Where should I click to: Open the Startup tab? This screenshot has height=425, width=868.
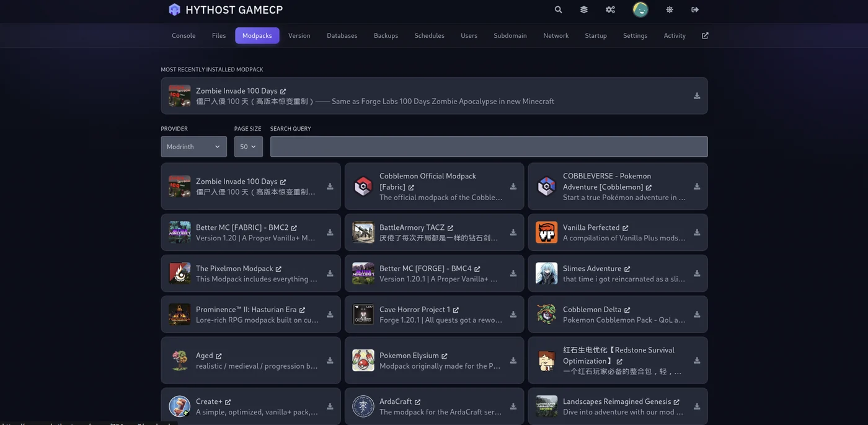596,36
